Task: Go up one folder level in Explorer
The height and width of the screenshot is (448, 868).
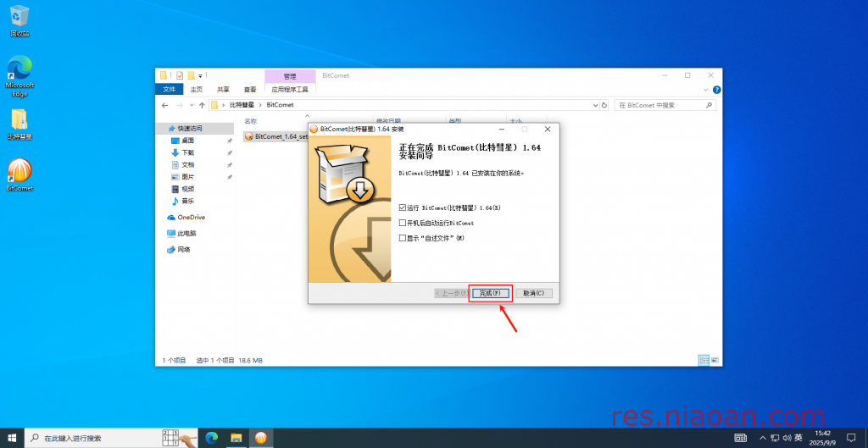Action: pos(202,105)
